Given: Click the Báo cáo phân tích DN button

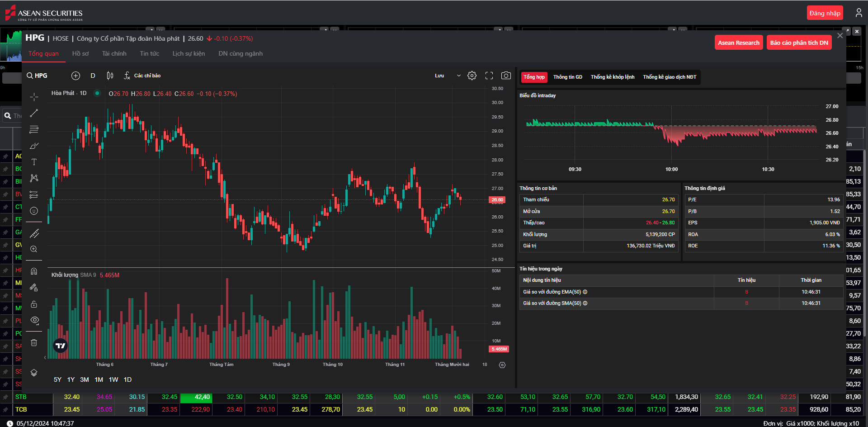Looking at the screenshot, I should pos(798,42).
